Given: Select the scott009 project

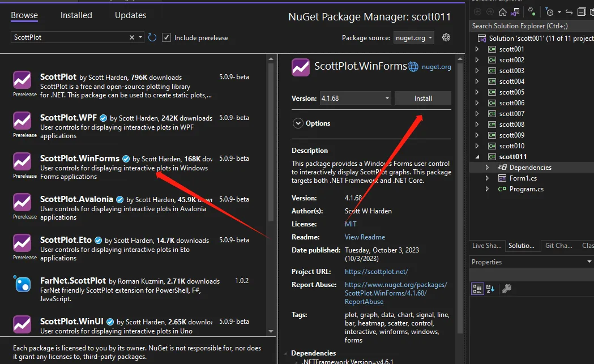Looking at the screenshot, I should 511,135.
